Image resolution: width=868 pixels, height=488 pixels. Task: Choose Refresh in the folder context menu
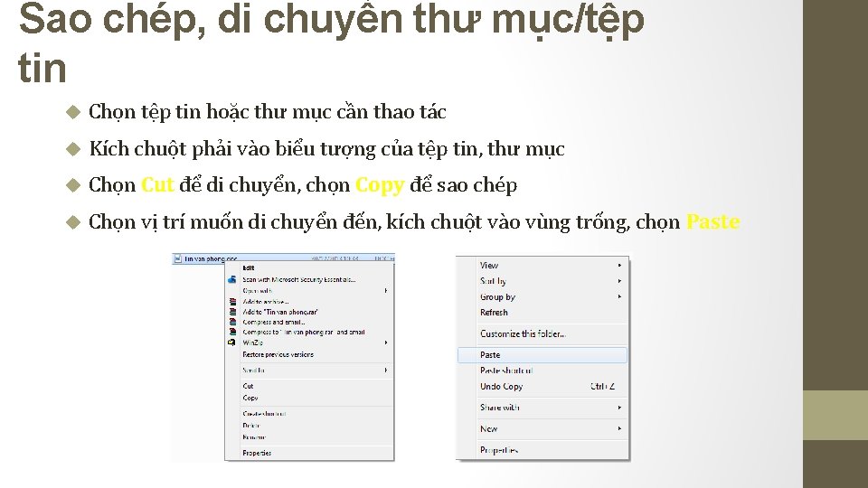(x=494, y=313)
